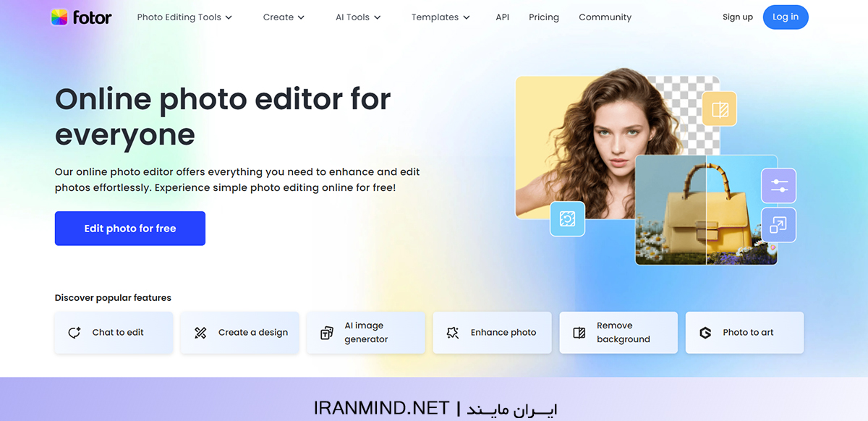Open the AI Tools dropdown menu

(x=357, y=17)
